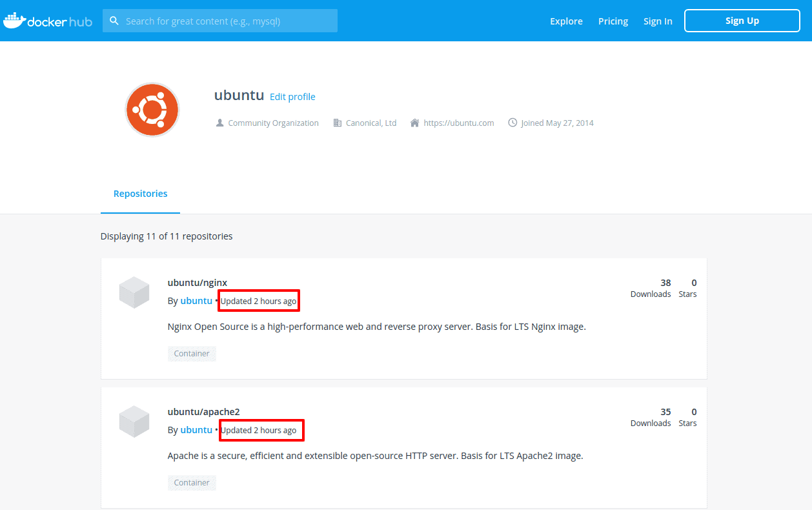Open the ubuntu/apache2 repository
The image size is (812, 510).
coord(204,412)
